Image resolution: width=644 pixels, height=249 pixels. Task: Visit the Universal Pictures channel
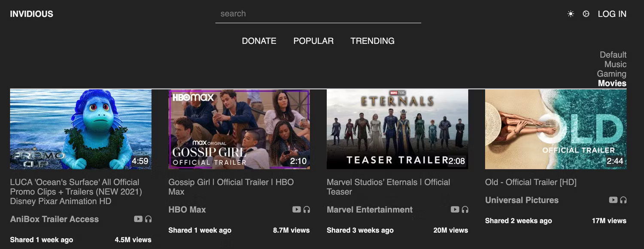522,200
